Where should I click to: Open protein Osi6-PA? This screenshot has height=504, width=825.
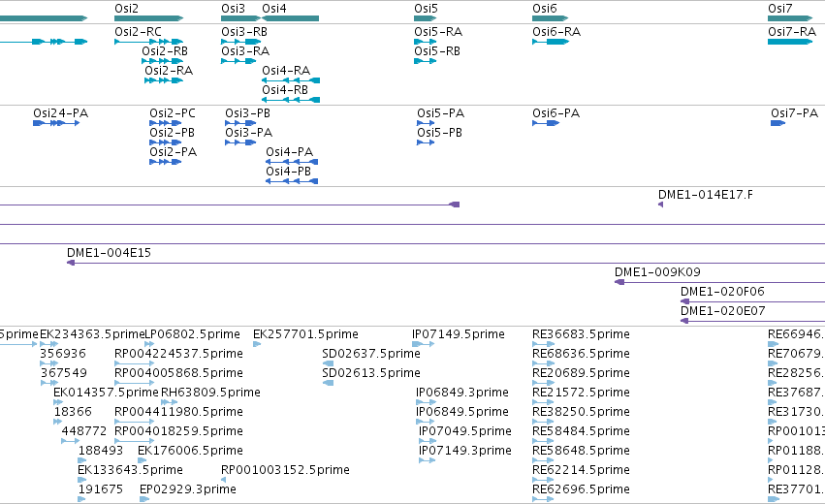pos(556,113)
